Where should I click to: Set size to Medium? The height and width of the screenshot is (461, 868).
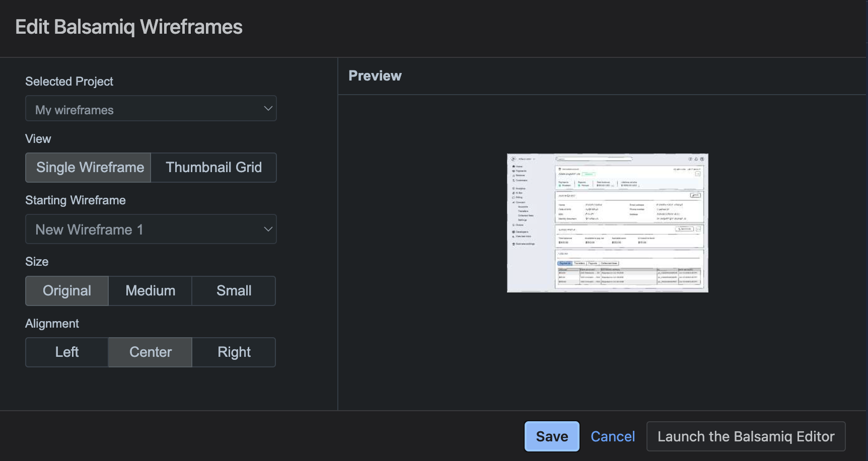point(150,291)
